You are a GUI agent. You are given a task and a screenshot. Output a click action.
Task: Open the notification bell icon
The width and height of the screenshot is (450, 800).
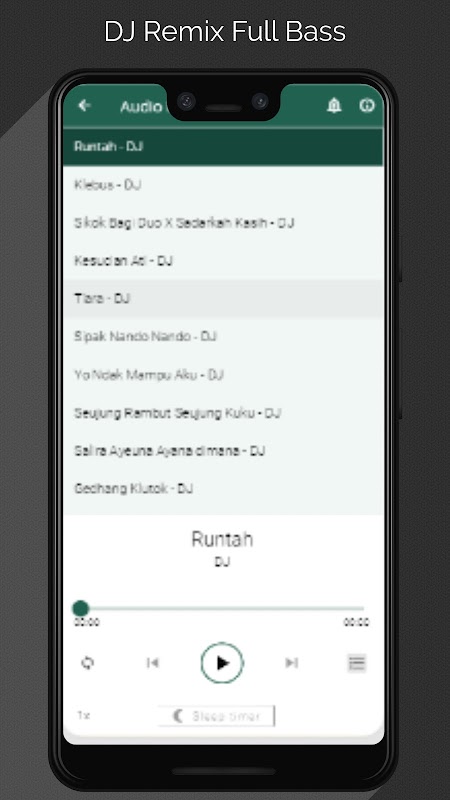(334, 105)
